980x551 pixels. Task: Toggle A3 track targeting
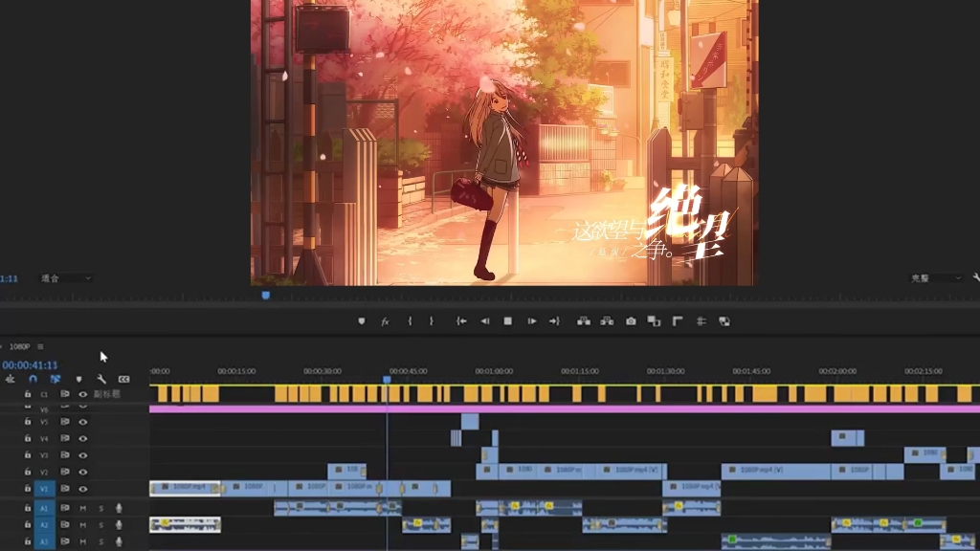pos(44,541)
